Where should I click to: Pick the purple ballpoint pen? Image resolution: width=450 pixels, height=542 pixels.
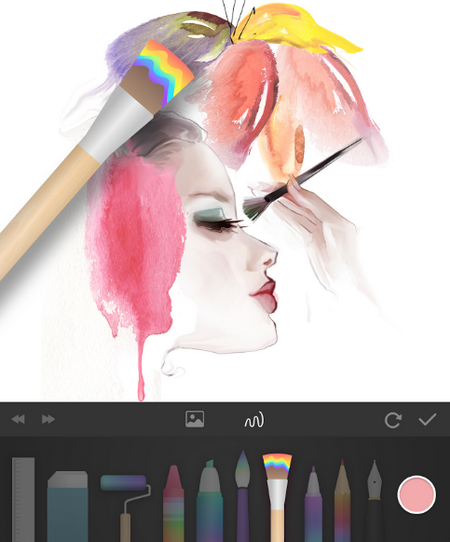tap(313, 504)
